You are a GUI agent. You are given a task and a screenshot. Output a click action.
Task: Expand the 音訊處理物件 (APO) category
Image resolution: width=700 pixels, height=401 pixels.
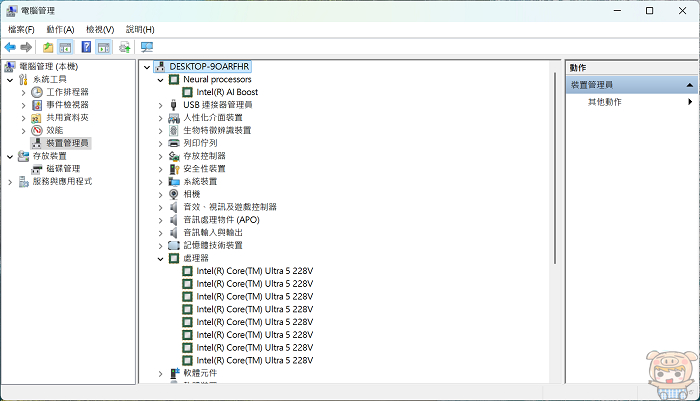(160, 220)
